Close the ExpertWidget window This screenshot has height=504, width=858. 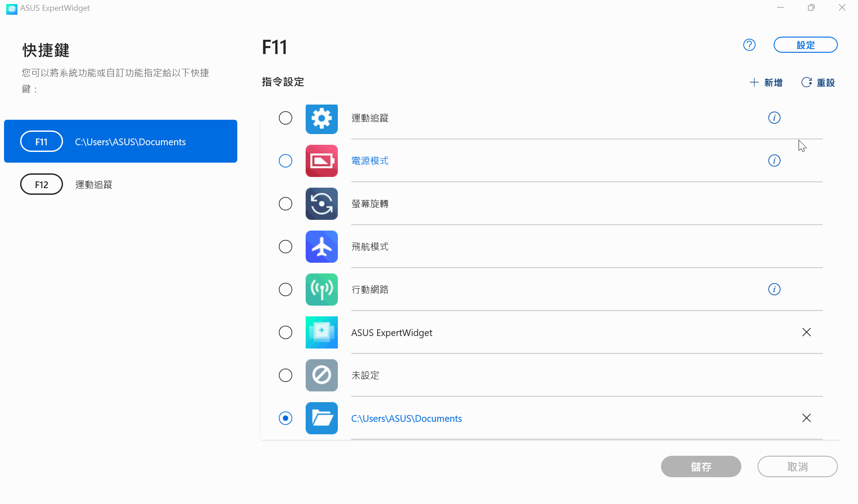pos(842,8)
